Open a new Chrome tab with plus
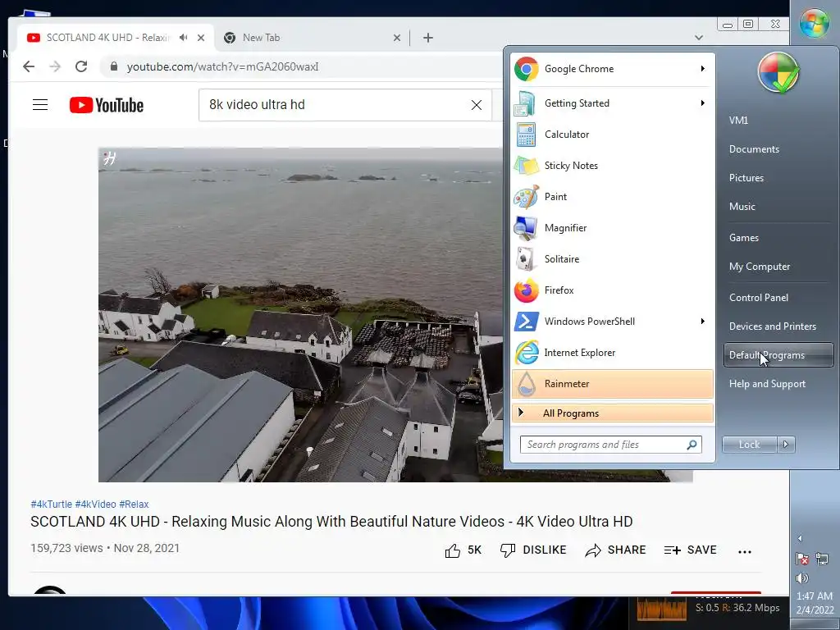840x630 pixels. [x=428, y=38]
